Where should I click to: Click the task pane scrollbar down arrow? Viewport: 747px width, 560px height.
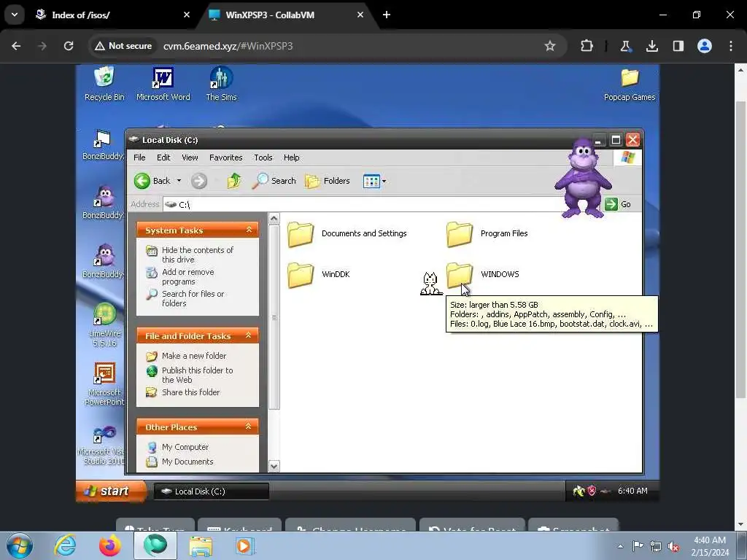pyautogui.click(x=274, y=466)
